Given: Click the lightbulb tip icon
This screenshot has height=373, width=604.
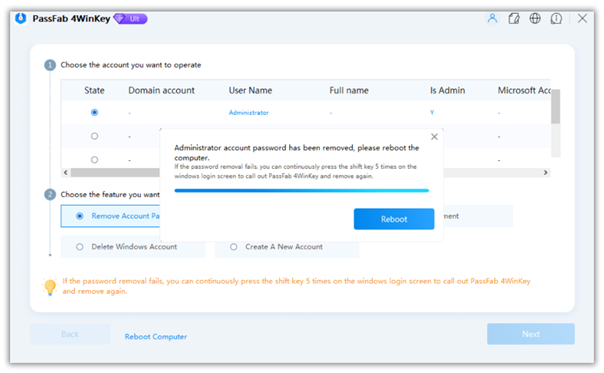Looking at the screenshot, I should click(50, 286).
